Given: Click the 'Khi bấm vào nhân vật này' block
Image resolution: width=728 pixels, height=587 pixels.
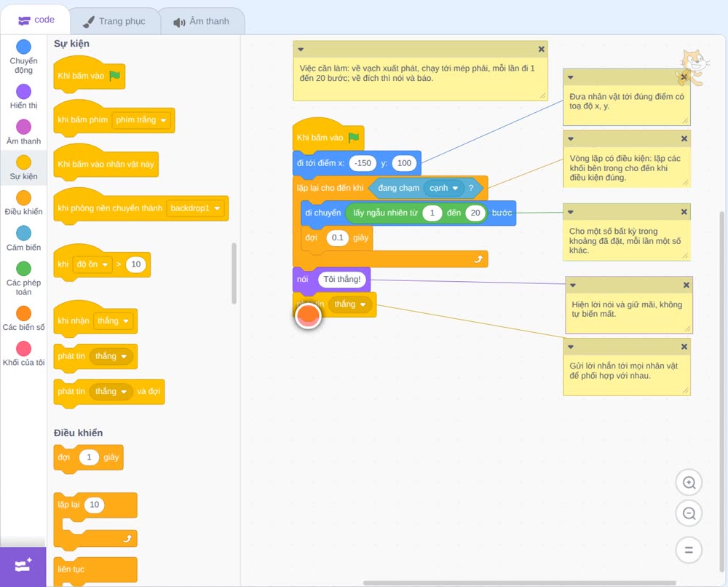Looking at the screenshot, I should 106,163.
